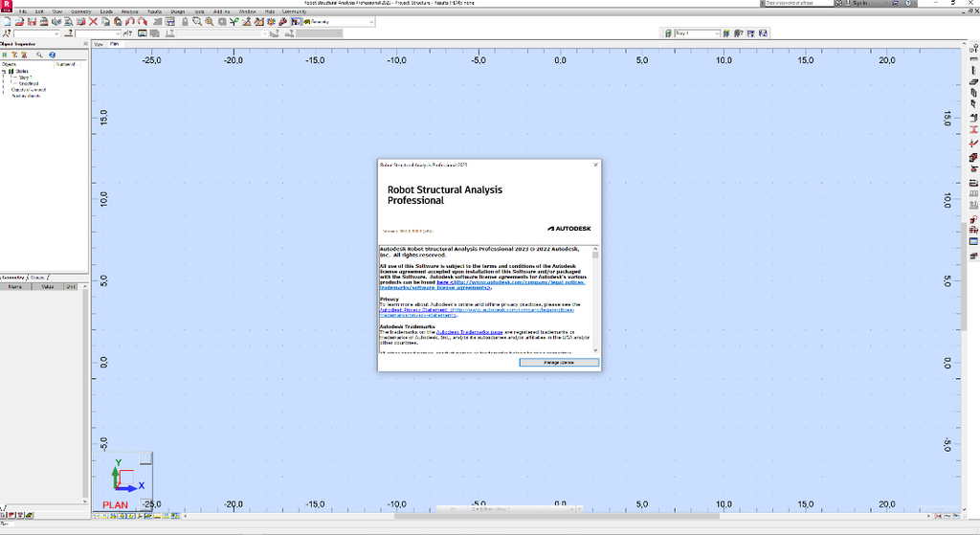Open the software license agreements link

[x=481, y=285]
